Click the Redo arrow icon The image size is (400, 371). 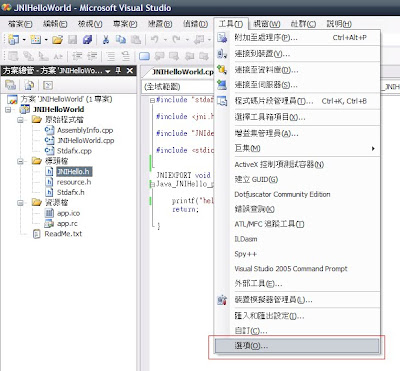click(x=177, y=40)
